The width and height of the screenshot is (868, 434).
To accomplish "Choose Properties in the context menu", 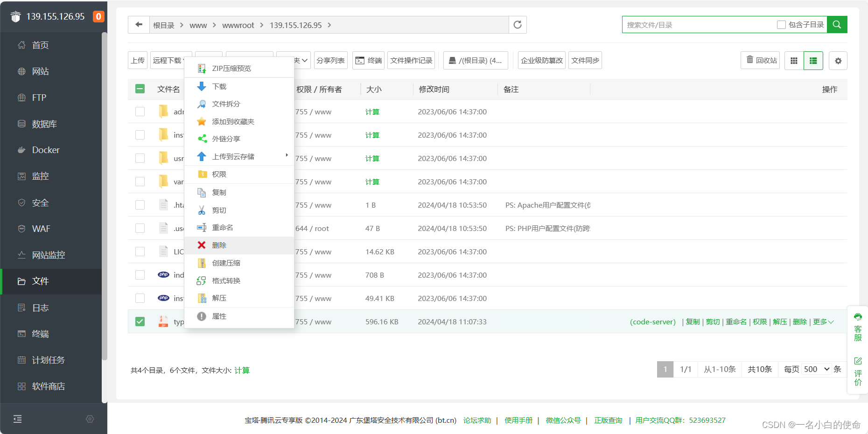I will [239, 316].
